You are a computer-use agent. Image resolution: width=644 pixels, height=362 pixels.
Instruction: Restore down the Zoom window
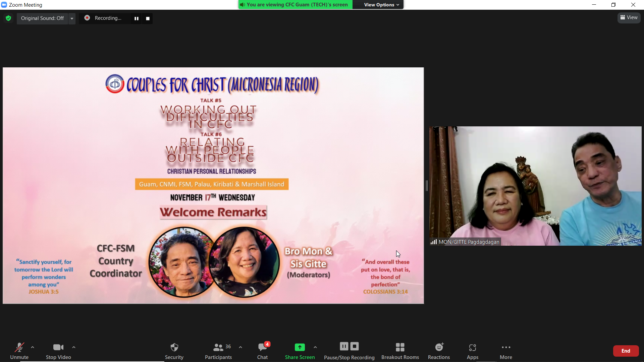(x=613, y=5)
